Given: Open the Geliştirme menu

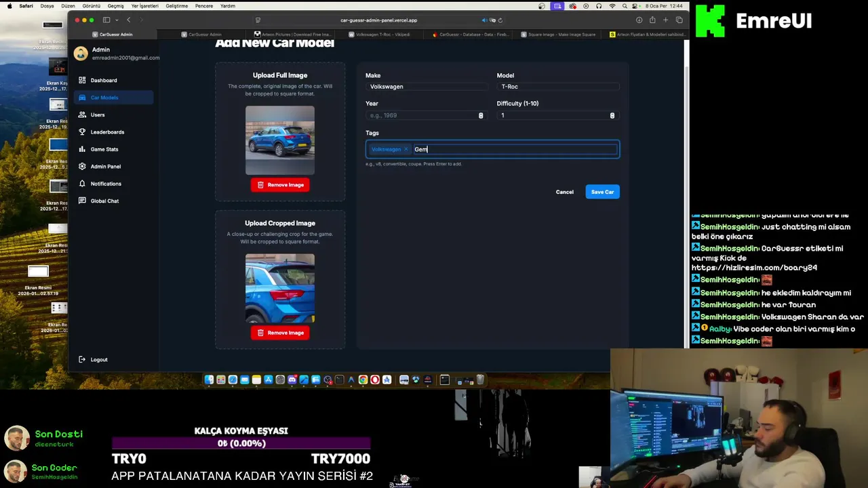Looking at the screenshot, I should [176, 6].
